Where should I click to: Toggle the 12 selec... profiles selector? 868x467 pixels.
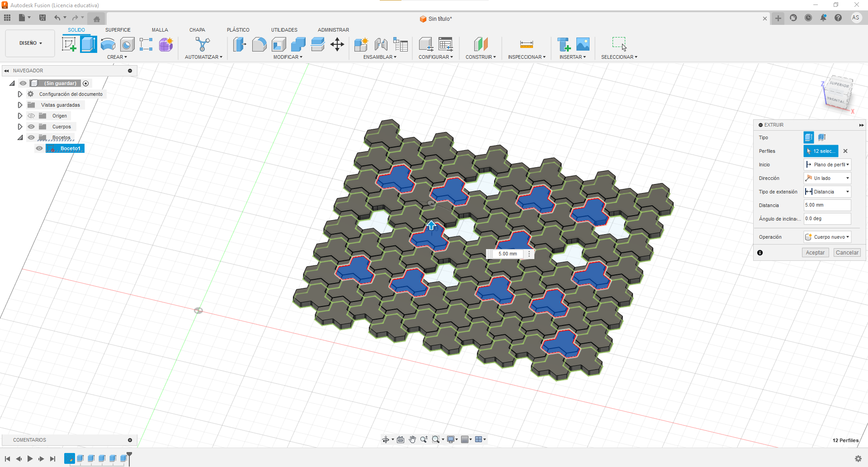click(x=821, y=151)
